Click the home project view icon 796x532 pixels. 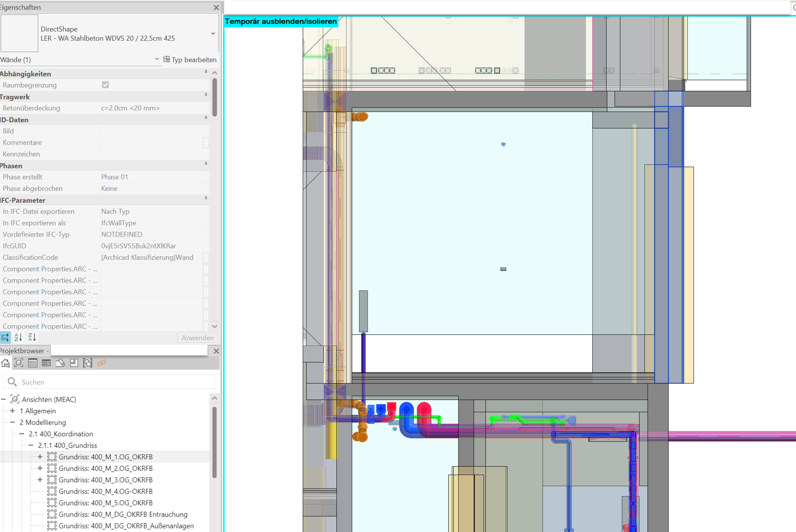point(5,363)
